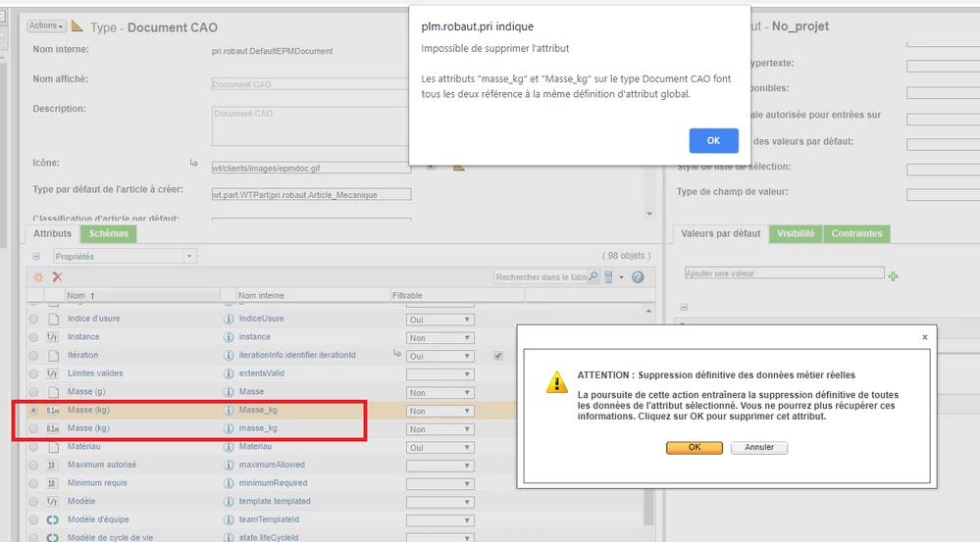Open the table view settings icon
Image resolution: width=980 pixels, height=542 pixels.
pyautogui.click(x=608, y=277)
